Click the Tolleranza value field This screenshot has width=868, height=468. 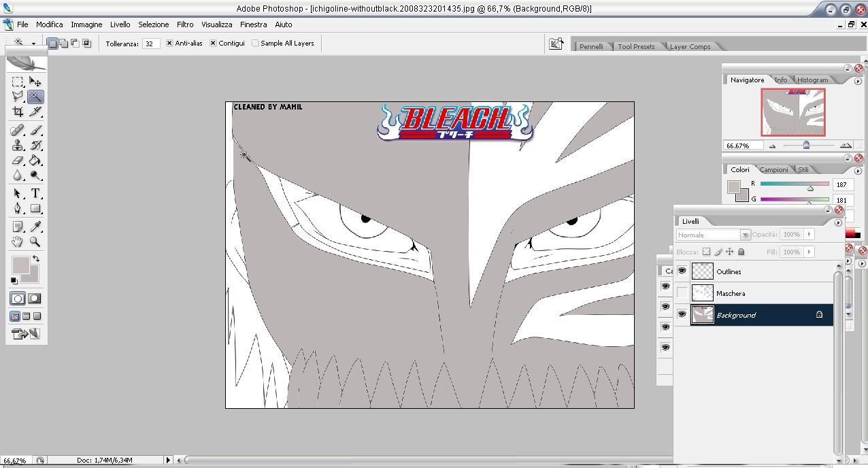(151, 44)
